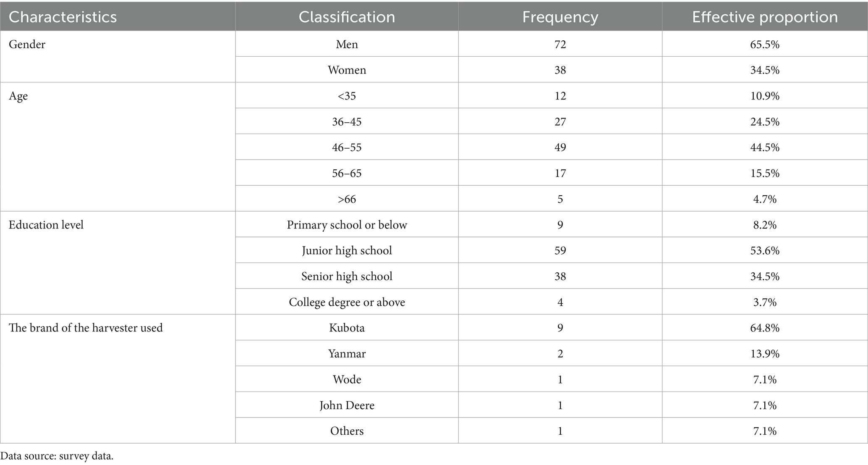The image size is (868, 465).
Task: Select the Women classification cell
Action: coord(347,70)
